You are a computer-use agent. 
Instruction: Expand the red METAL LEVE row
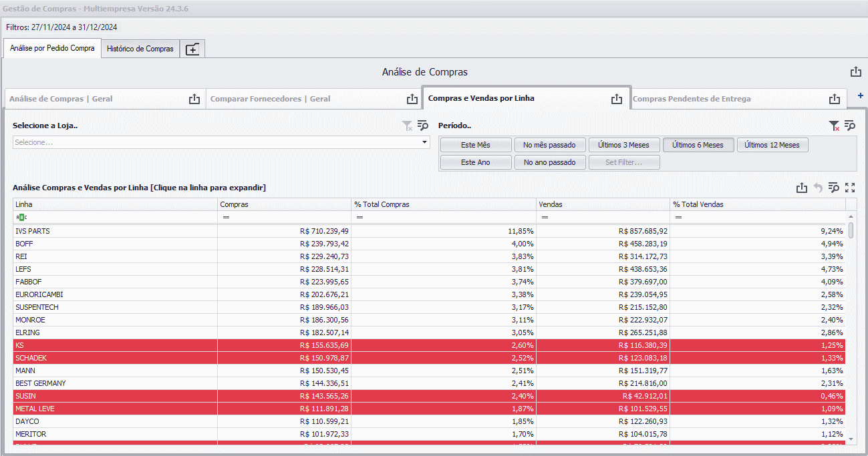coord(429,409)
